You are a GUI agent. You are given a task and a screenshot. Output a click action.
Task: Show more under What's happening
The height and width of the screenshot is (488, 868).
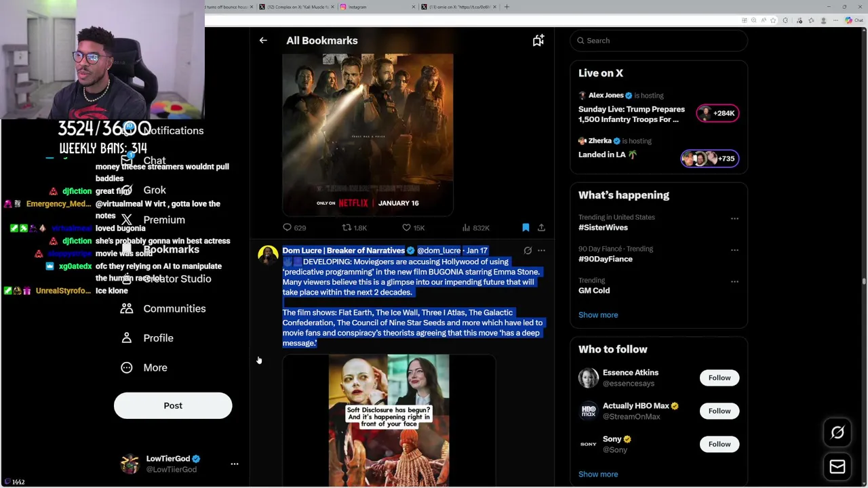click(598, 315)
